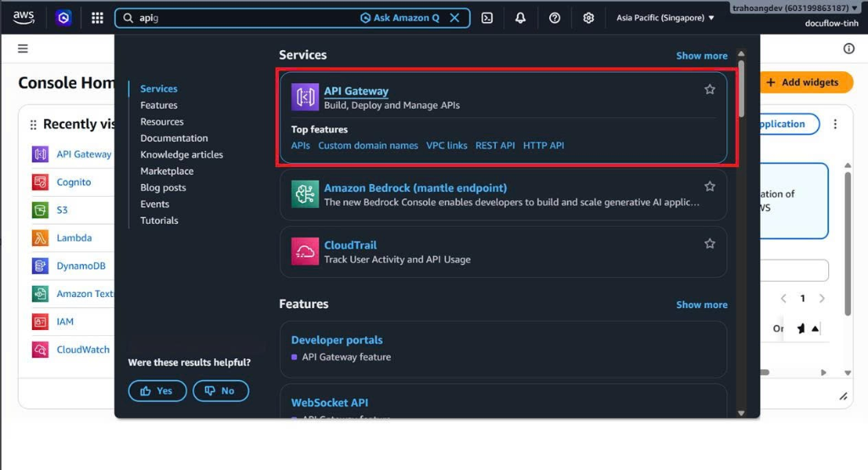Click the IAM service icon
868x470 pixels.
coord(40,322)
